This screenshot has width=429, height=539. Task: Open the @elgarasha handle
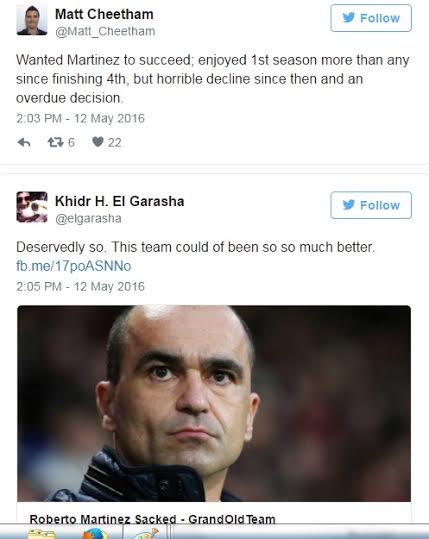[88, 219]
